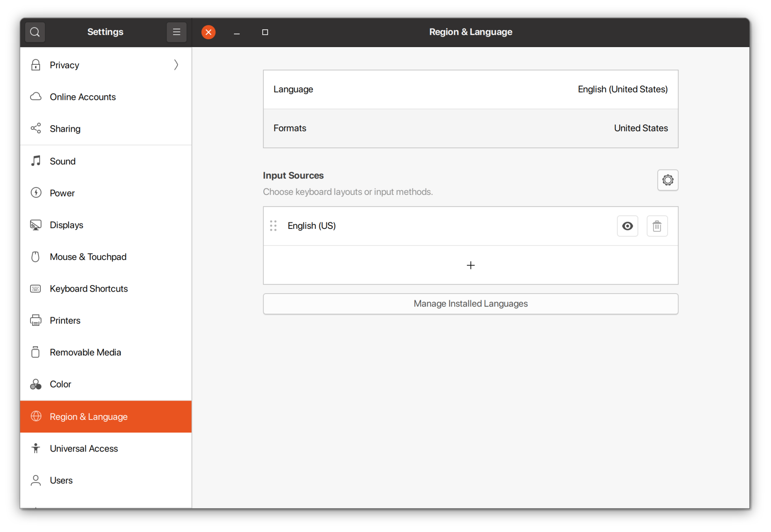The image size is (771, 532).
Task: Expand the Privacy section chevron
Action: (x=176, y=65)
